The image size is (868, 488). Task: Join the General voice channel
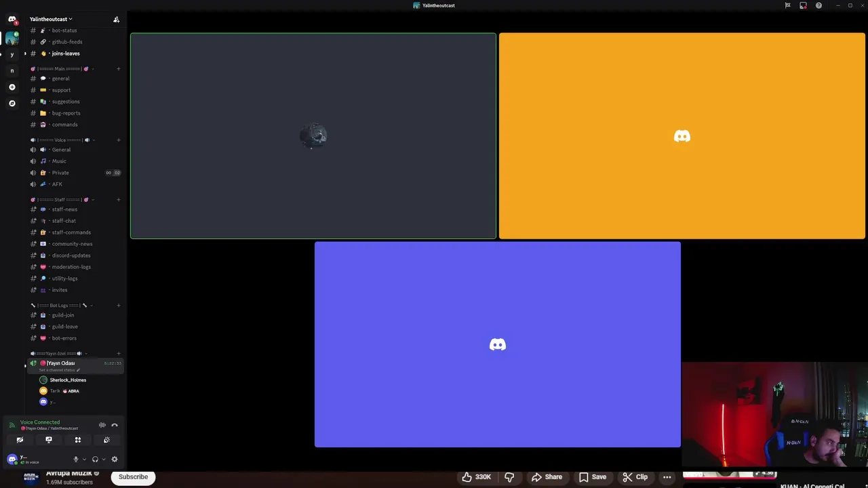[x=76, y=150]
